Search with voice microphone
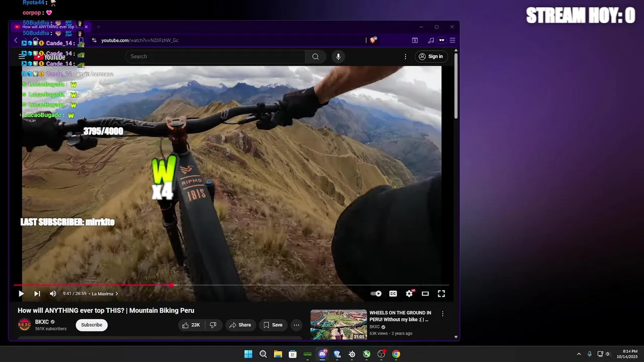644x362 pixels. [338, 56]
